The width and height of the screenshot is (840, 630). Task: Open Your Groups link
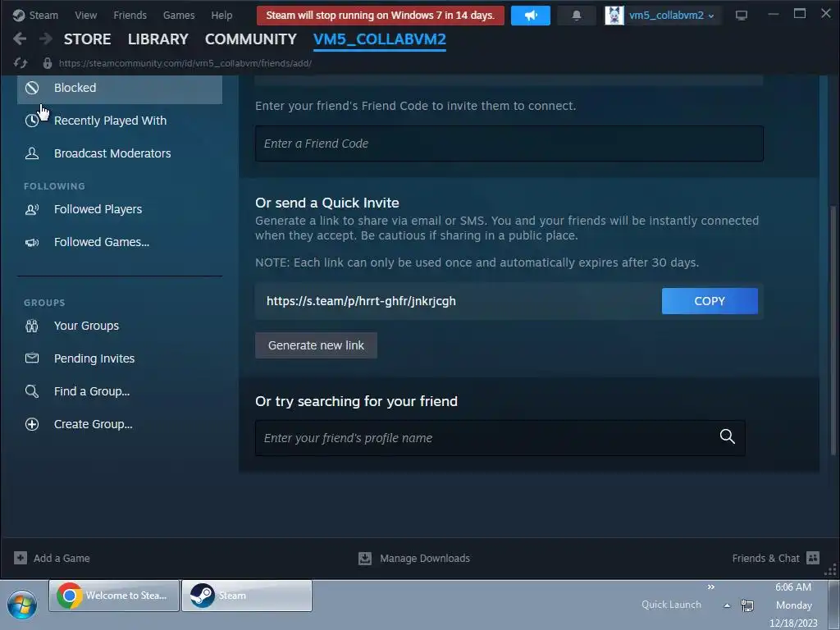tap(86, 326)
